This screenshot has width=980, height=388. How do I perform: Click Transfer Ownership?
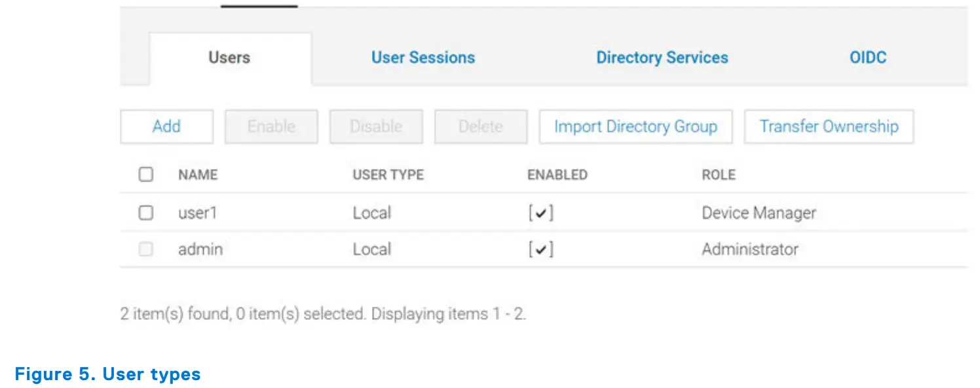(828, 126)
